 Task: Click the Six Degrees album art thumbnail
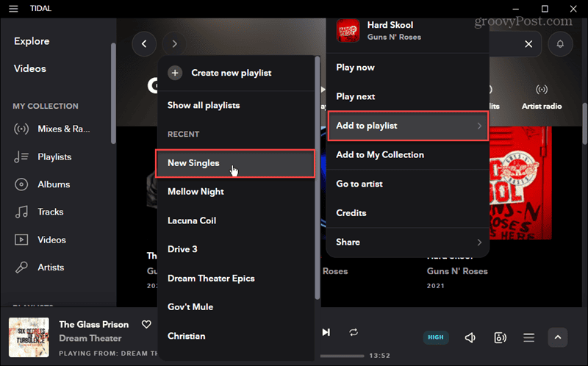click(29, 337)
